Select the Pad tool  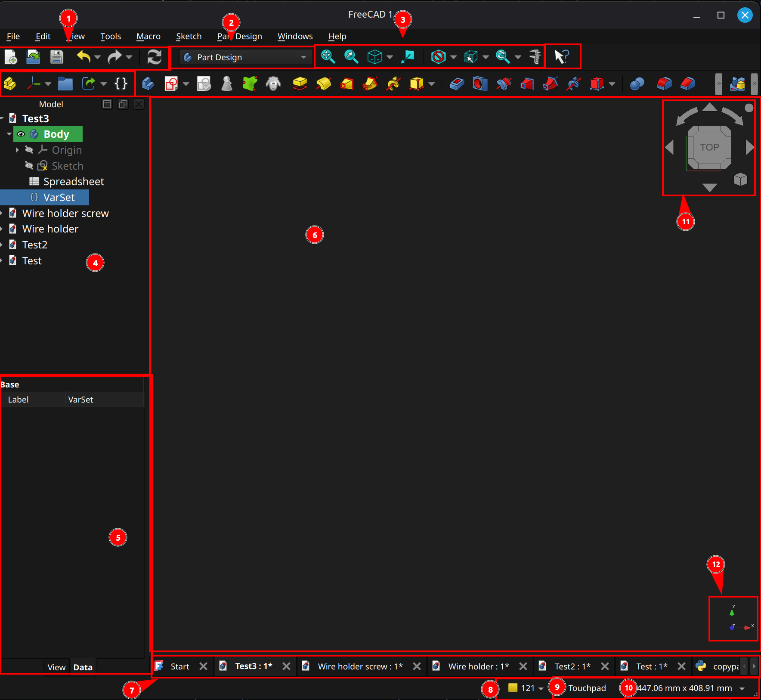pyautogui.click(x=300, y=84)
